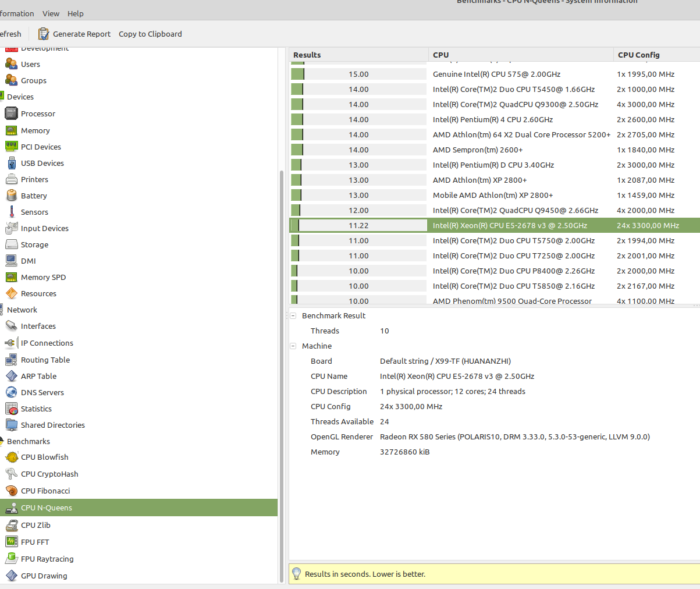Select the Groups sidebar icon
Screen dimensions: 700x589
coord(11,80)
